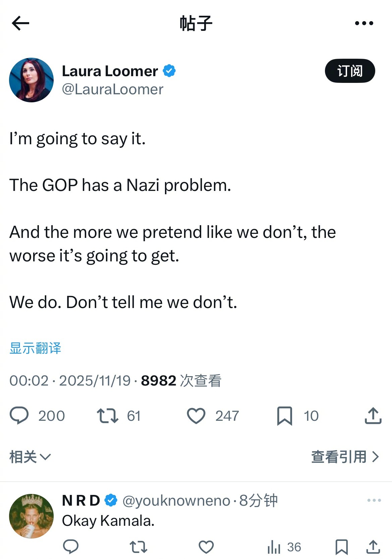
Task: Like the main post with heart icon
Action: [x=196, y=416]
